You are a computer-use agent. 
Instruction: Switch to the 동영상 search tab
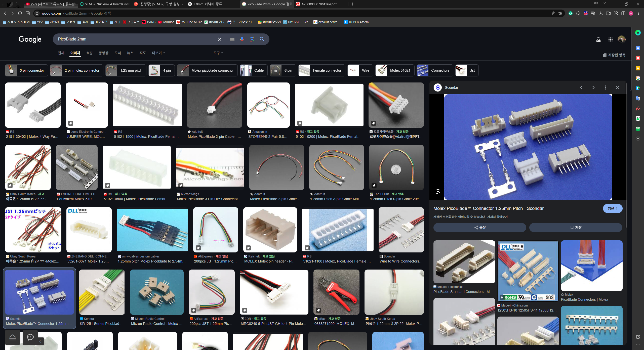click(x=103, y=53)
